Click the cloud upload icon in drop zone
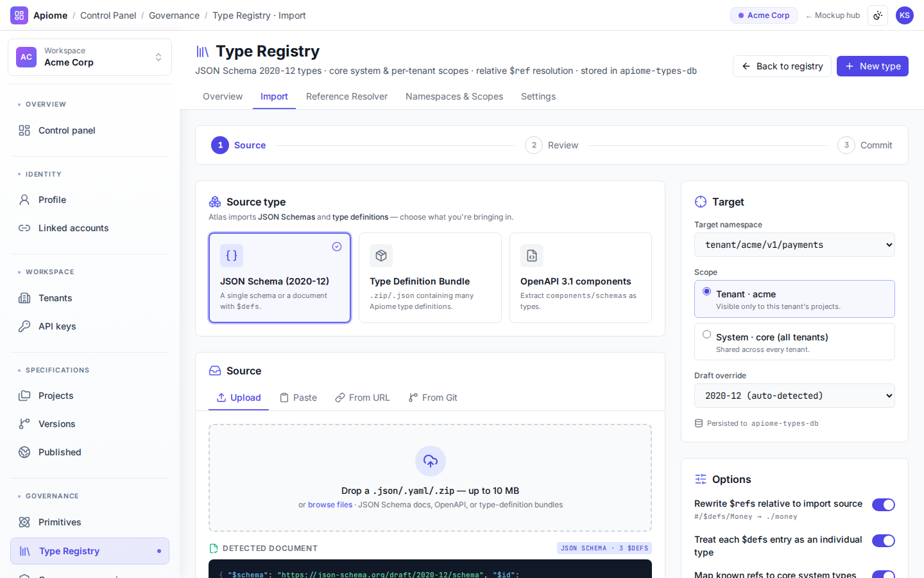The width and height of the screenshot is (924, 578). click(x=431, y=461)
